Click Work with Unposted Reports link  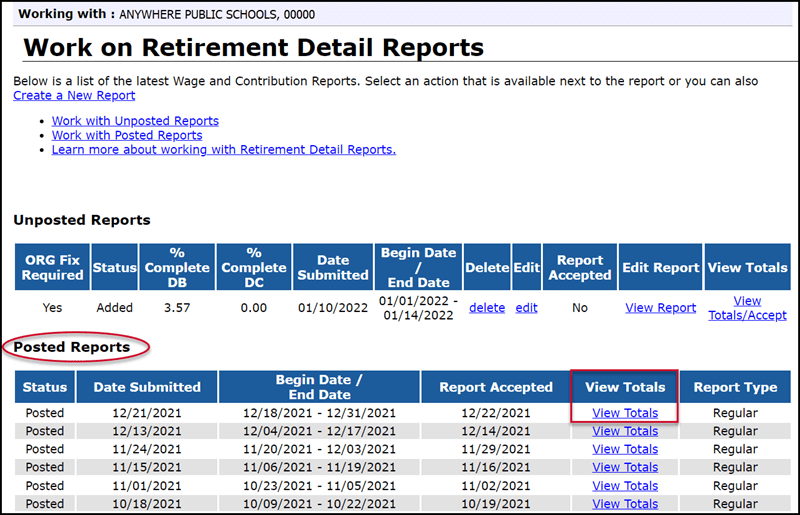(135, 121)
